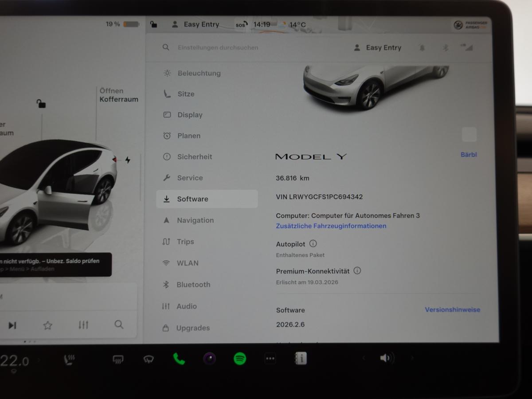View the Versionshinweise release notes

tap(452, 310)
